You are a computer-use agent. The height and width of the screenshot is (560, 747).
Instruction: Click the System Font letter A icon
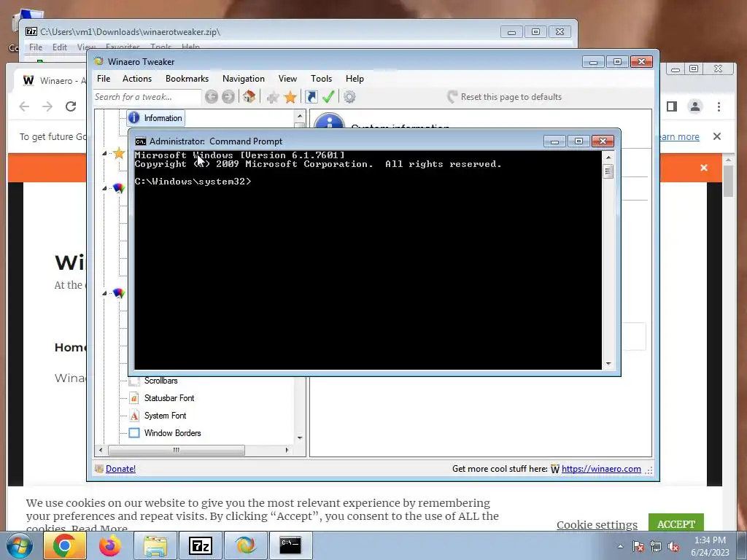[134, 416]
